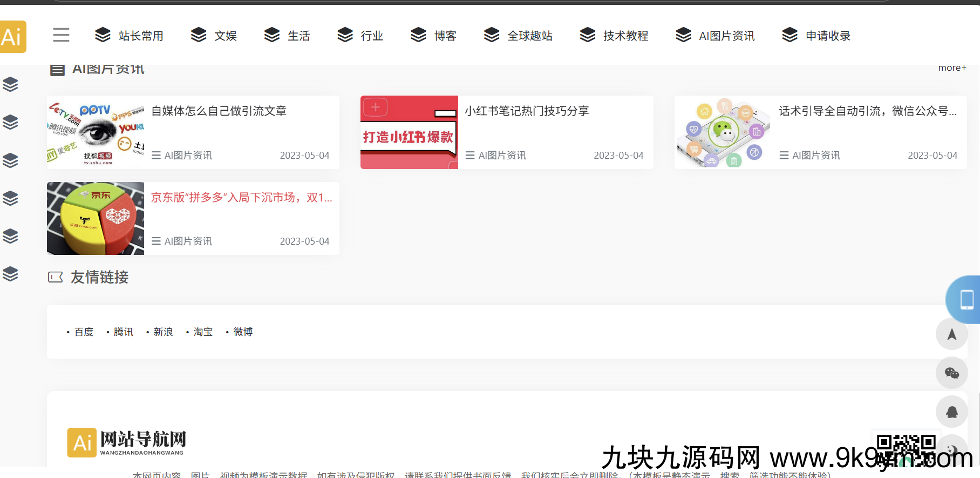Click the Ai site logo at top left
This screenshot has height=478, width=980.
coord(13,37)
